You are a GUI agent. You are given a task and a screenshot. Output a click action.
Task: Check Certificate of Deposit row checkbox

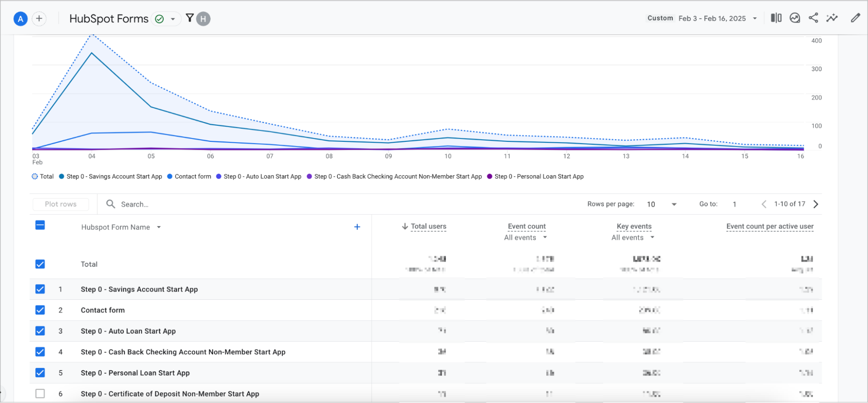[x=40, y=393]
